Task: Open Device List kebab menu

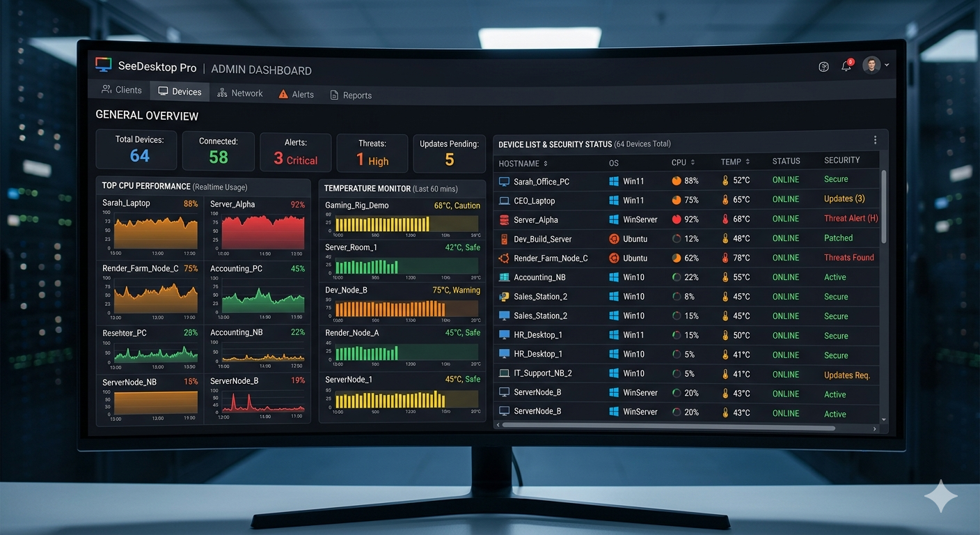Action: click(x=875, y=140)
